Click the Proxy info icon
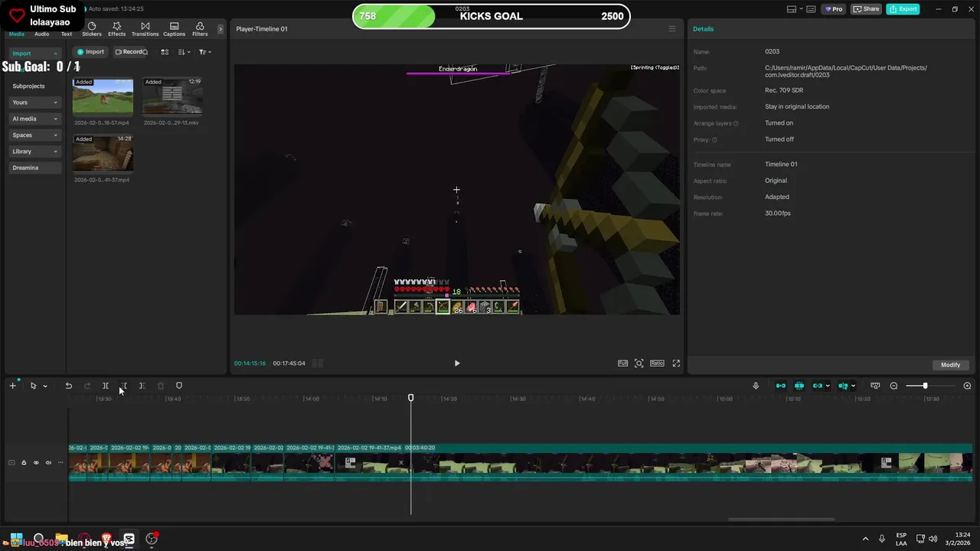Viewport: 980px width, 551px height. (x=714, y=140)
